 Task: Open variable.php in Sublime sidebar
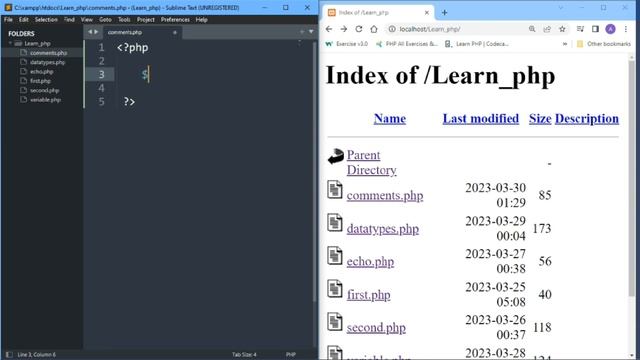[x=45, y=100]
